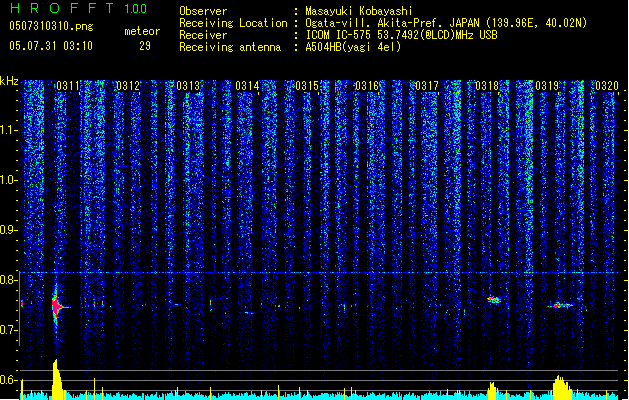Click the 0317 time marker

coord(427,85)
